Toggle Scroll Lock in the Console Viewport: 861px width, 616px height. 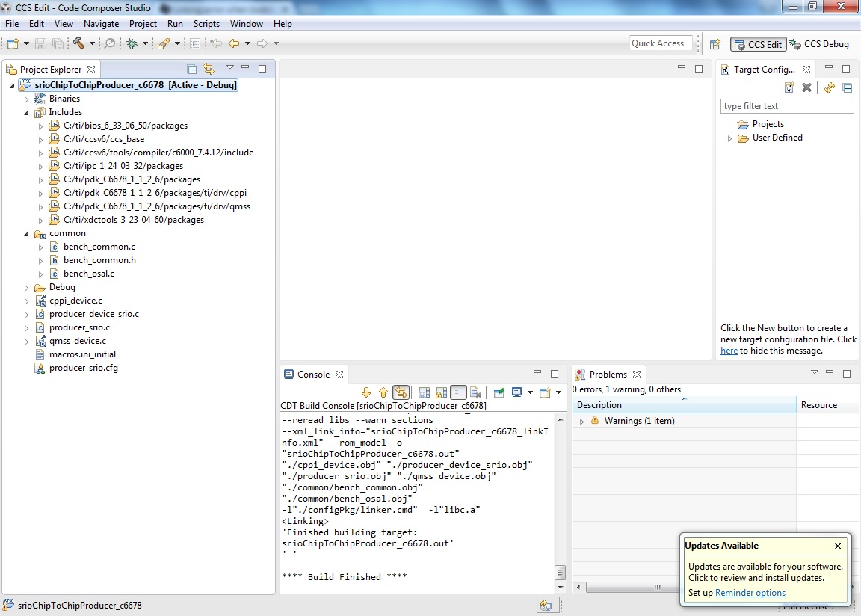click(x=441, y=392)
